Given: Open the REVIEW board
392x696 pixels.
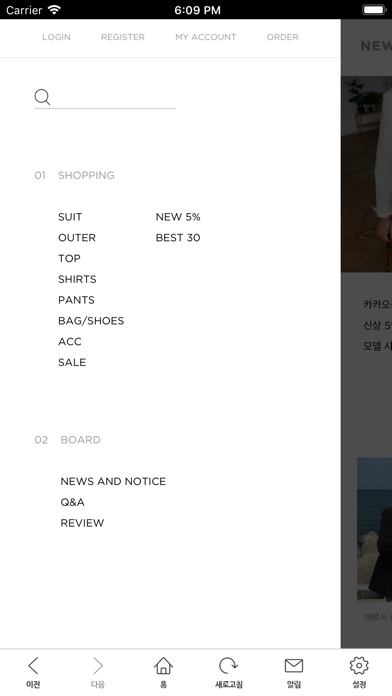Looking at the screenshot, I should point(82,523).
